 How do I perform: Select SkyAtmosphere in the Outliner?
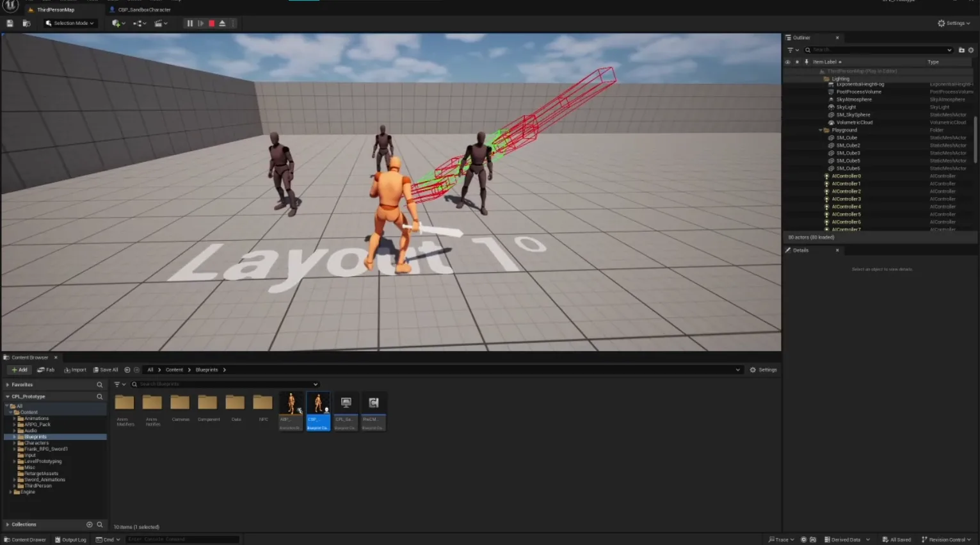(x=854, y=99)
